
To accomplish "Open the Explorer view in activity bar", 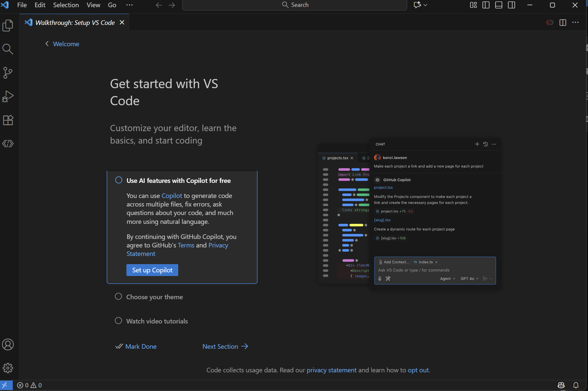I will click(8, 26).
